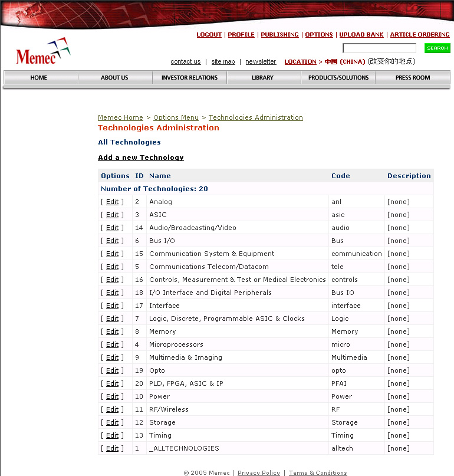
Task: Click the Description column header
Action: pos(409,176)
